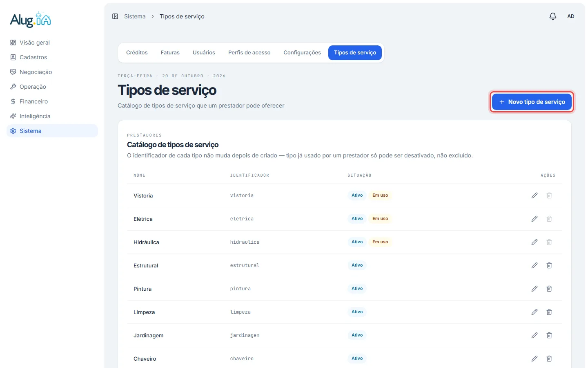Click the Alug.IA logo

(31, 20)
